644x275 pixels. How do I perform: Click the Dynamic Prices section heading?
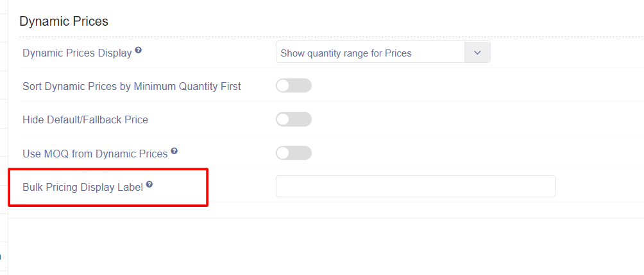pos(64,21)
